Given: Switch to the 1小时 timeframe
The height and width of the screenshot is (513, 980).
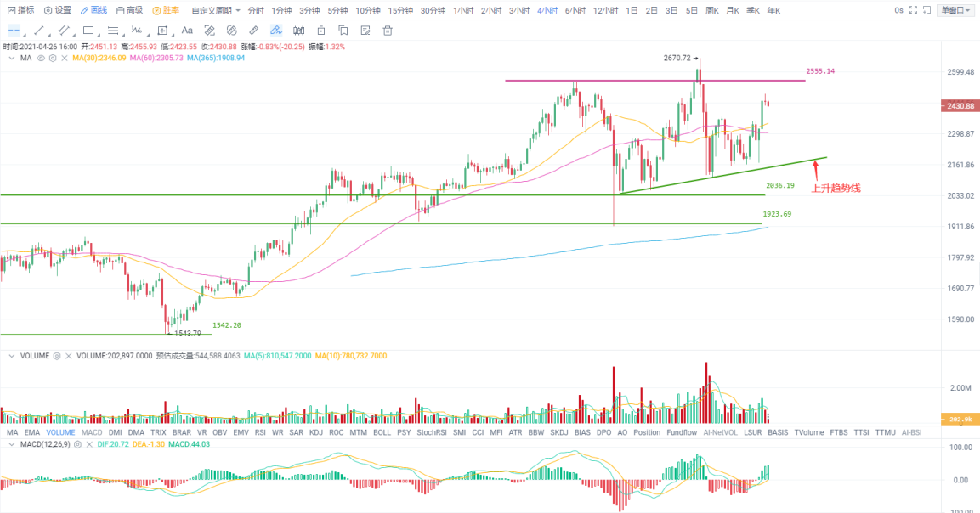Looking at the screenshot, I should [x=463, y=11].
